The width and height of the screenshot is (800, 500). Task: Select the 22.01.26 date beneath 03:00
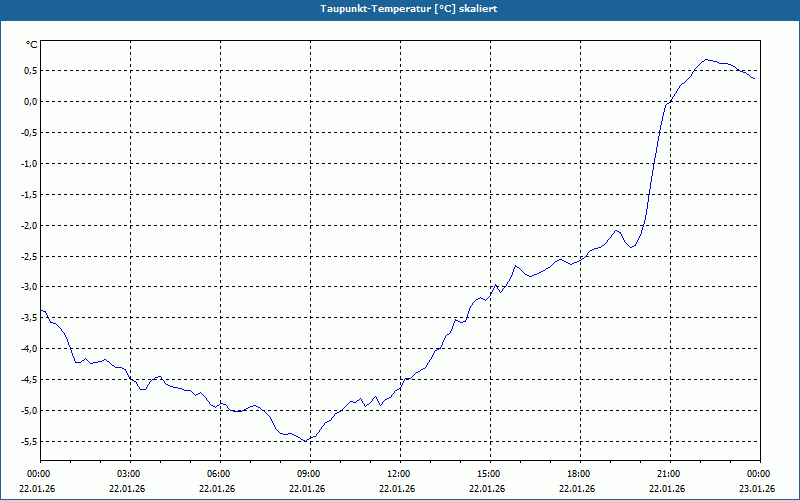point(127,489)
